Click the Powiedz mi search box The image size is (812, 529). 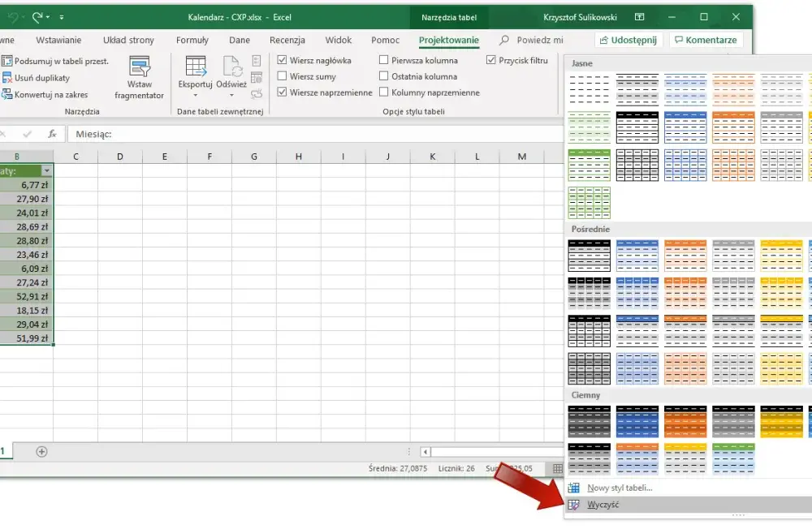(532, 40)
